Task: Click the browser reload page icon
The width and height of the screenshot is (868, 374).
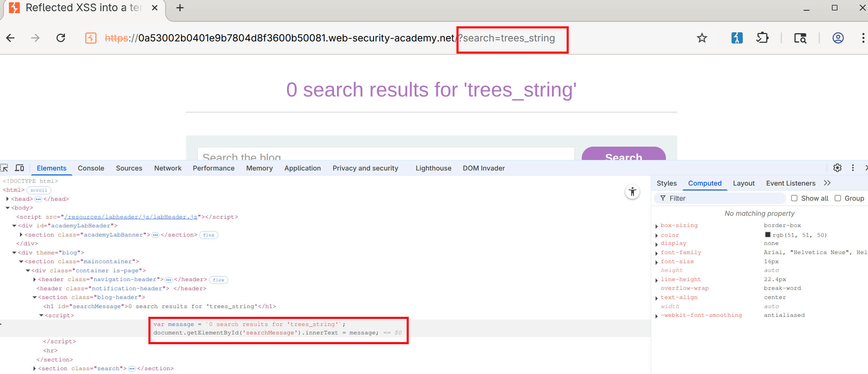Action: [61, 38]
